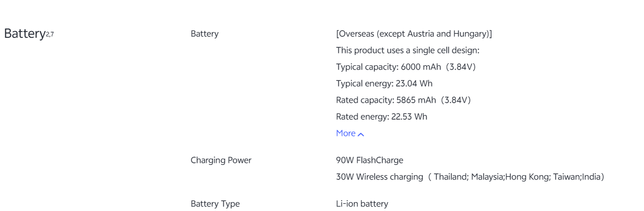
Task: Click the Rated energy 22.53 Wh line
Action: tap(381, 117)
